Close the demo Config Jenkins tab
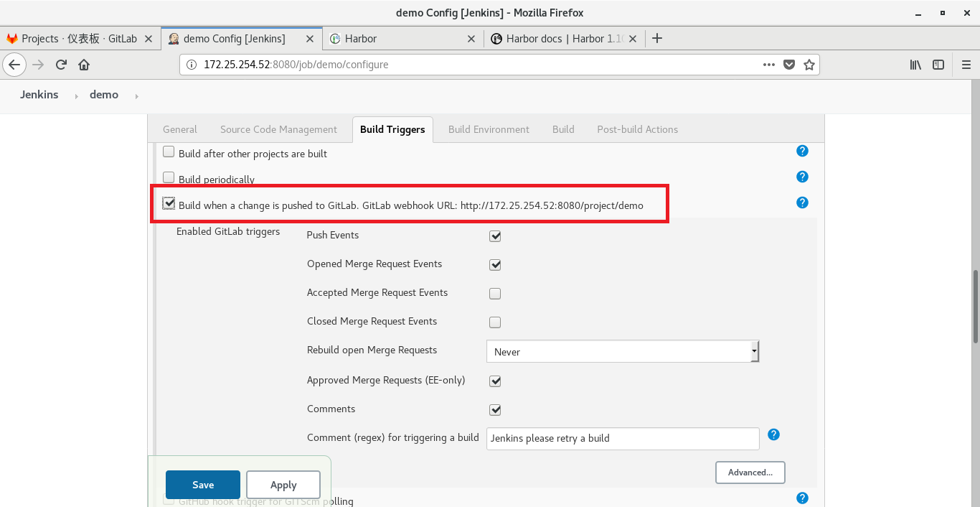 [310, 39]
